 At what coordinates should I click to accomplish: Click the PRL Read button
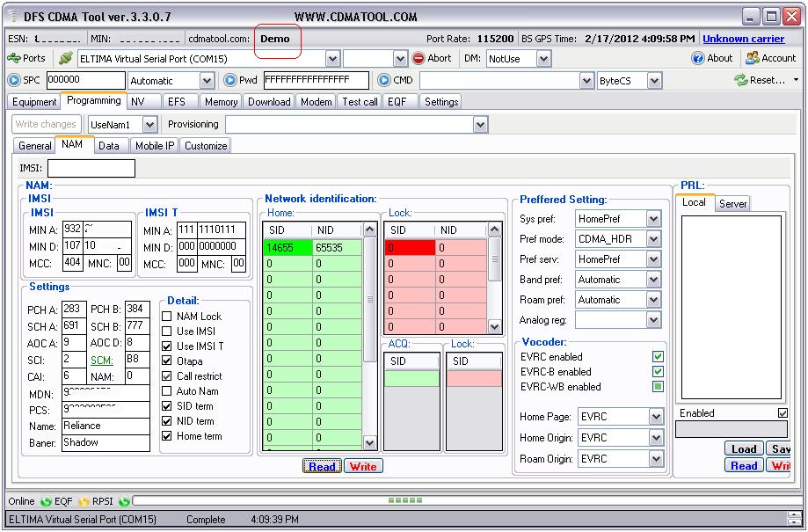(x=744, y=465)
